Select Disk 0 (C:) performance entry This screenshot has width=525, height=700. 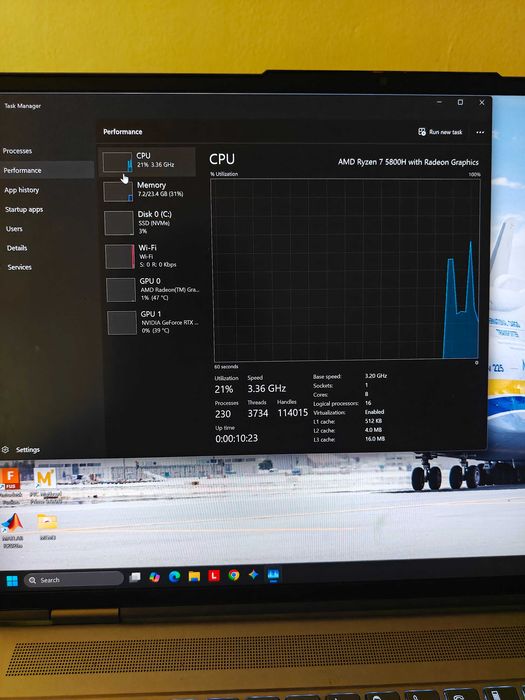click(x=150, y=222)
